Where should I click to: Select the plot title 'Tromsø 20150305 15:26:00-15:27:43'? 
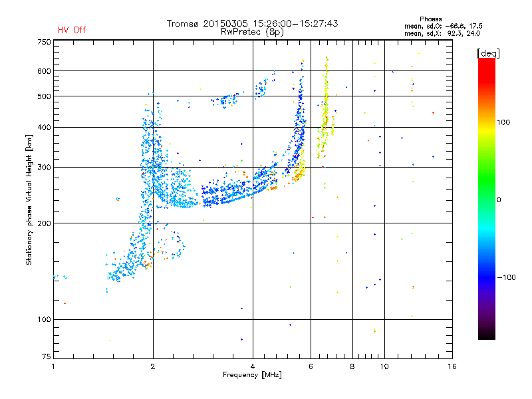[252, 23]
